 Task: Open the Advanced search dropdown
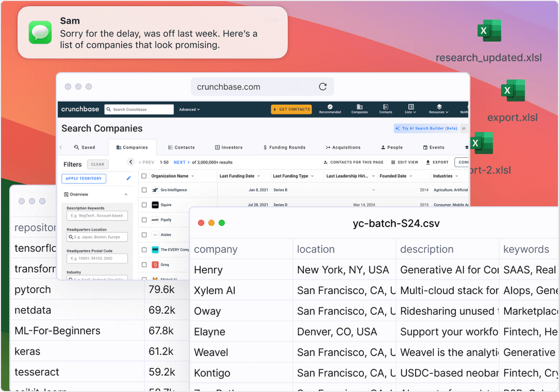[x=189, y=109]
